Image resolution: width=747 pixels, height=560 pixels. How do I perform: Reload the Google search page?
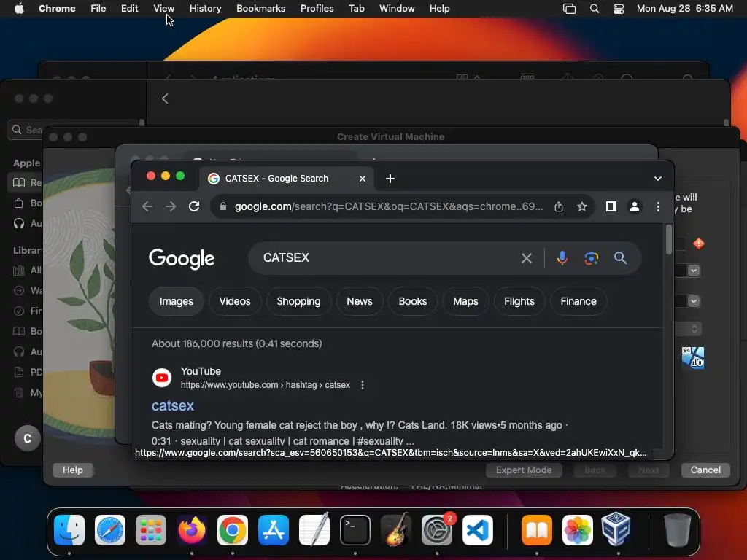click(194, 206)
